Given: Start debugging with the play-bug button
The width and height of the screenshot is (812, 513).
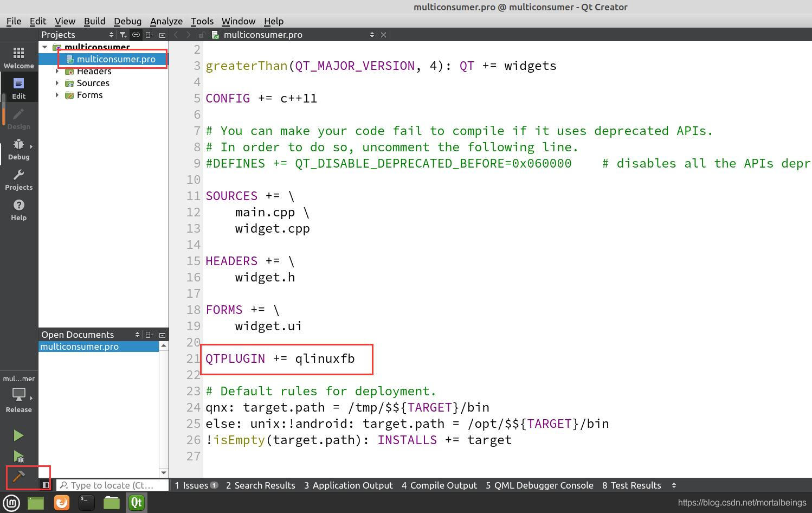Looking at the screenshot, I should coord(18,457).
